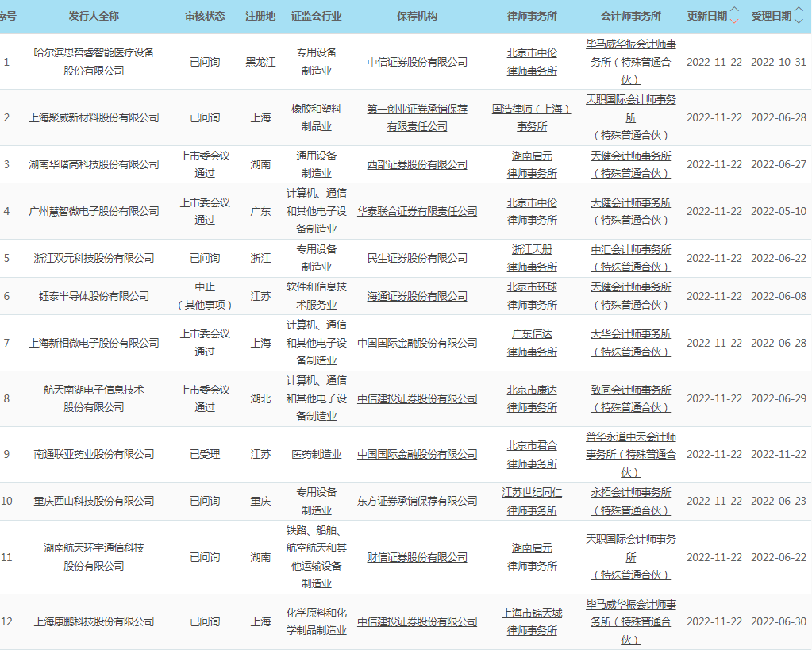The width and height of the screenshot is (812, 650).
Task: Click the 受理日期 column header
Action: click(x=771, y=16)
